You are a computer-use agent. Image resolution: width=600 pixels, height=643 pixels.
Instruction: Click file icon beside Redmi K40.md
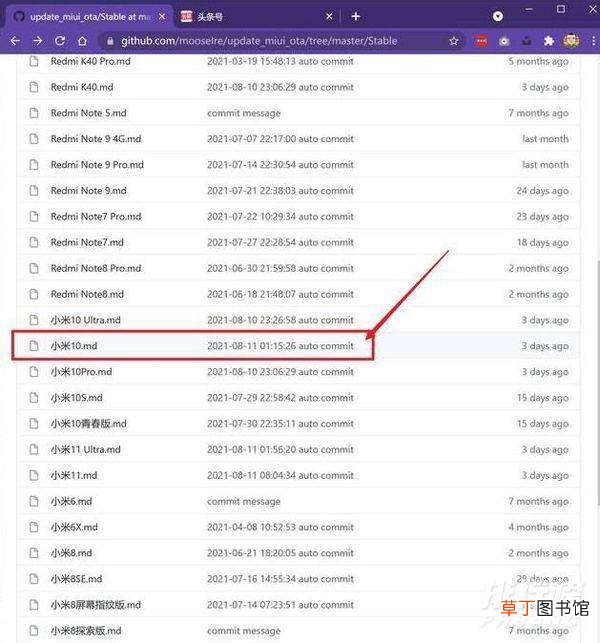tap(34, 87)
